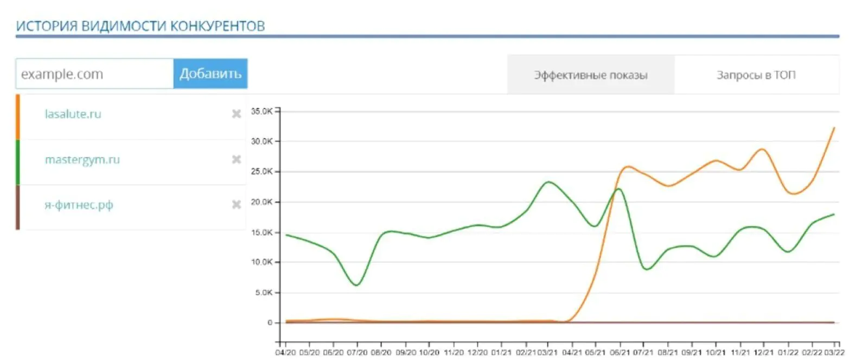Screen dimensions: 868x363
Task: Click the brown color bar for я-фитнес.рф
Action: pyautogui.click(x=18, y=207)
